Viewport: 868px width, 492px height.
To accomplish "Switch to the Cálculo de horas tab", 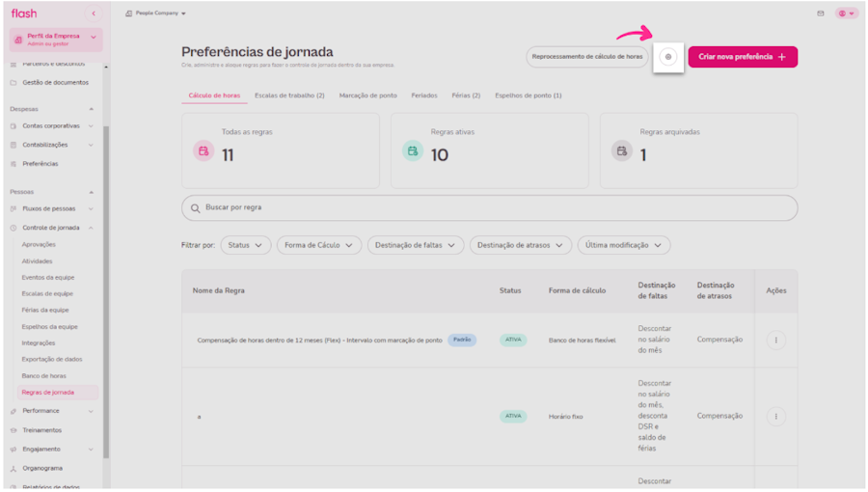I will click(214, 96).
